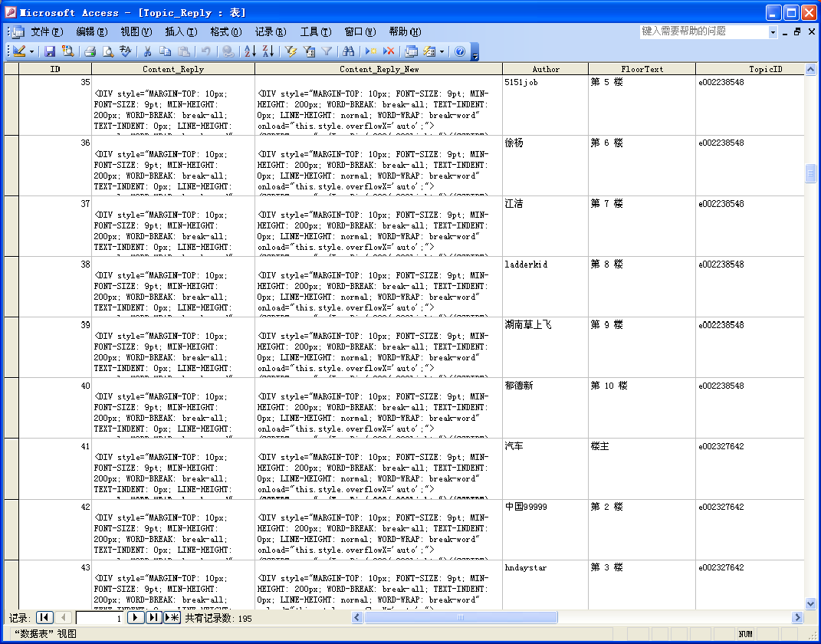Open the 工具 (Tools) menu

[315, 32]
